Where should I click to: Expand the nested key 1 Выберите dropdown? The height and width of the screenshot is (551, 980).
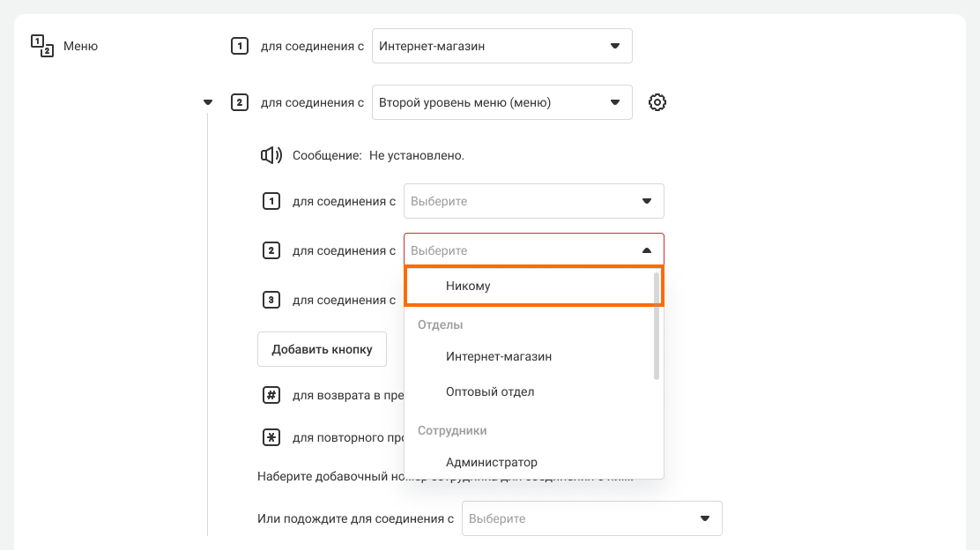click(533, 201)
